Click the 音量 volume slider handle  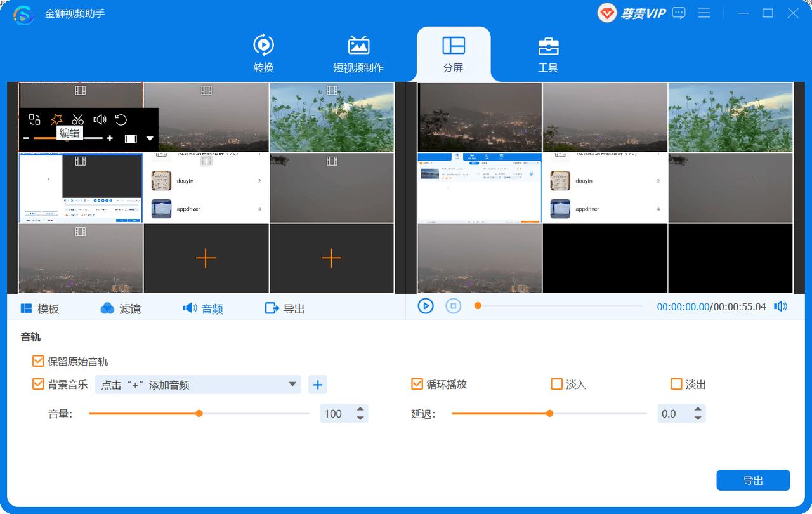click(x=199, y=413)
